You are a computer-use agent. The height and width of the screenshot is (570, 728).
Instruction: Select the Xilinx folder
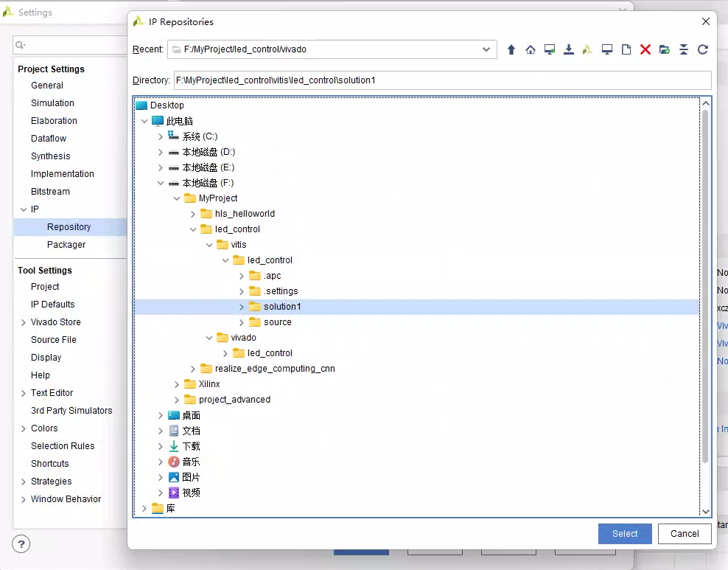[209, 384]
